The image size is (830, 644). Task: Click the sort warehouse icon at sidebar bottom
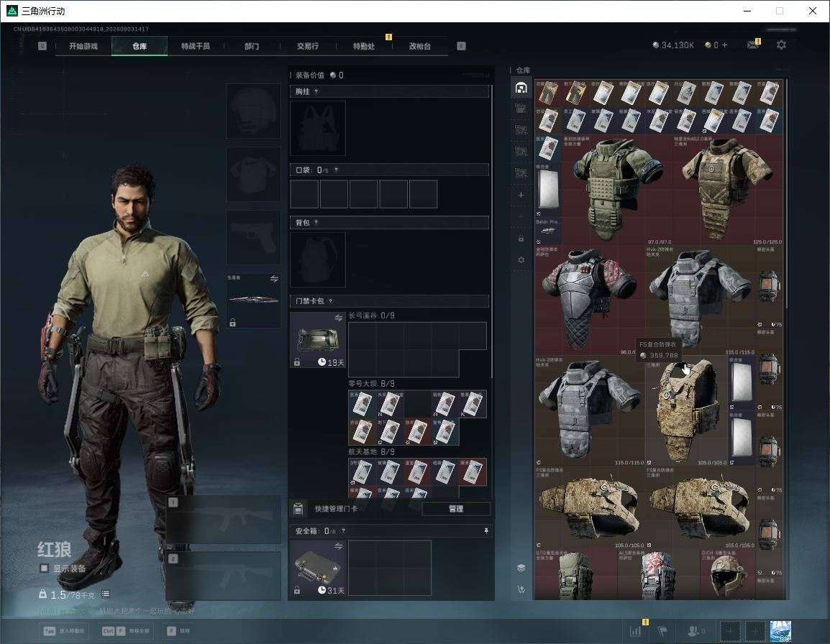point(521,589)
